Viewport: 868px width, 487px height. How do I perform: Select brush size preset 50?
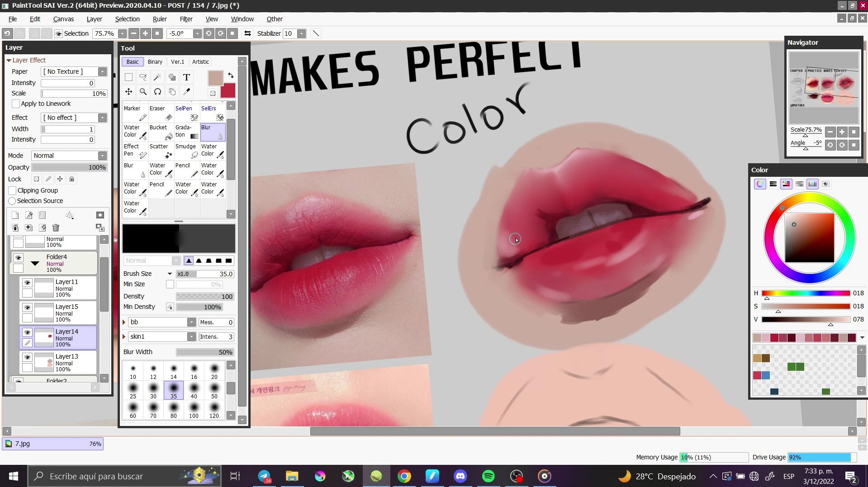[214, 391]
